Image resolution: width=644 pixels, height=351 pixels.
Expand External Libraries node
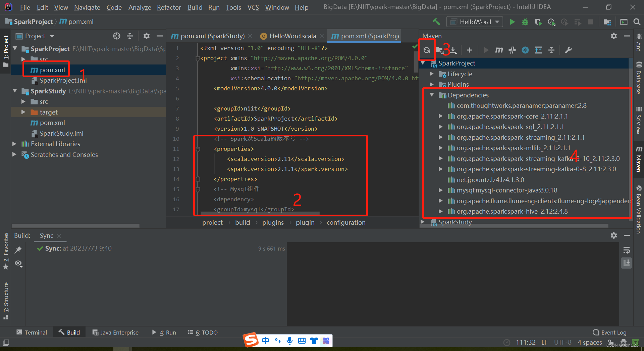(x=14, y=144)
